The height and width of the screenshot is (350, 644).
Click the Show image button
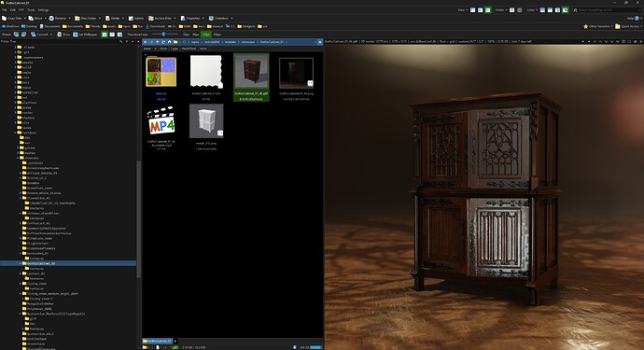pos(63,35)
